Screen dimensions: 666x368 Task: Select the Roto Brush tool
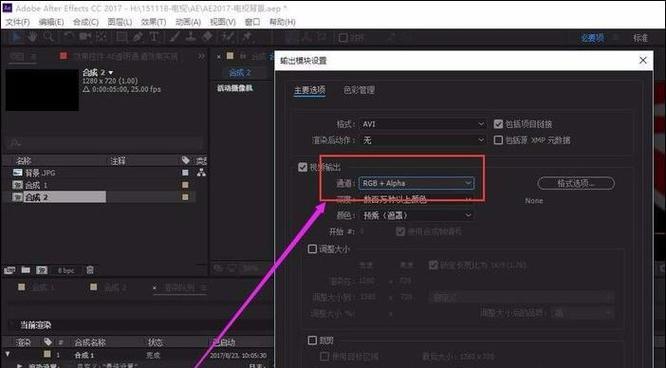pos(228,37)
